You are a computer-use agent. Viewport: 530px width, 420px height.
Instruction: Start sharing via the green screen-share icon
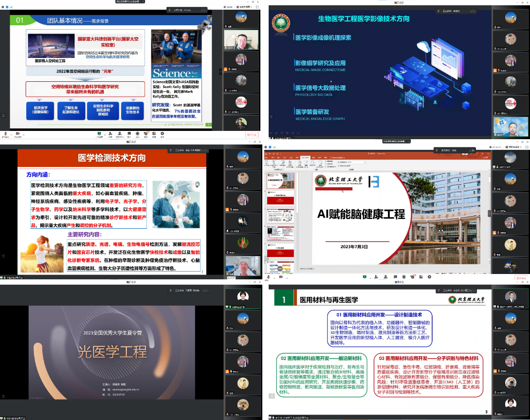tap(99, 132)
